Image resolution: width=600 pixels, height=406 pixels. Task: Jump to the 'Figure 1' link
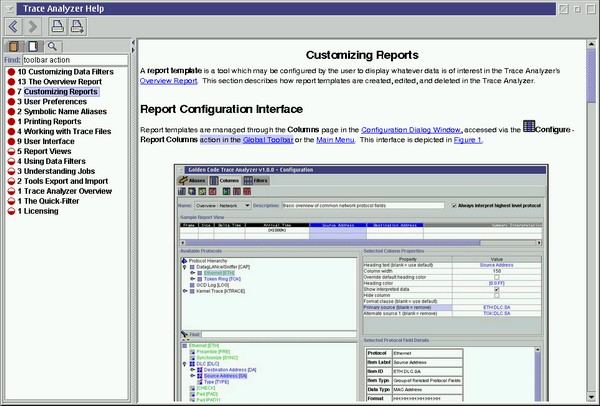[x=468, y=140]
